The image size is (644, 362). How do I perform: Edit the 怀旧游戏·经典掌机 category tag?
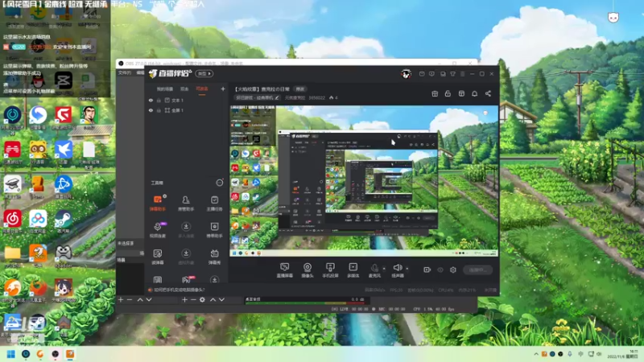tap(258, 97)
